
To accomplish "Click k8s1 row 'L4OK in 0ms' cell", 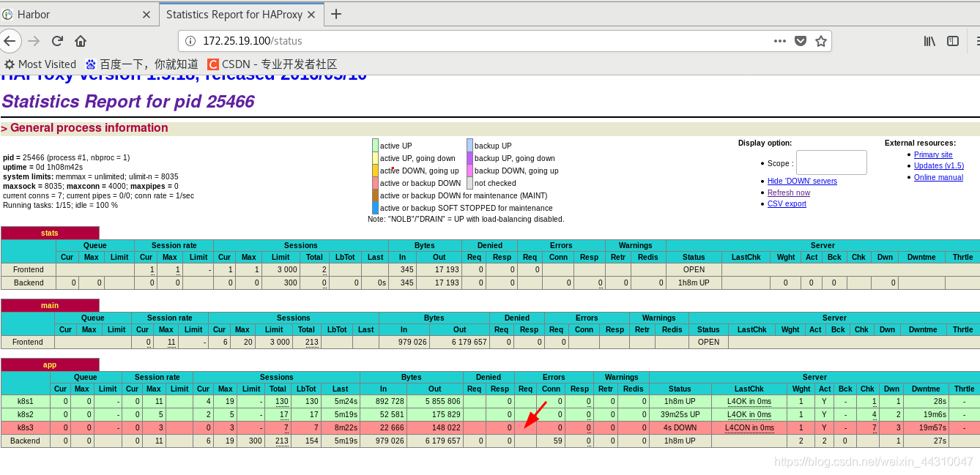I will 749,401.
